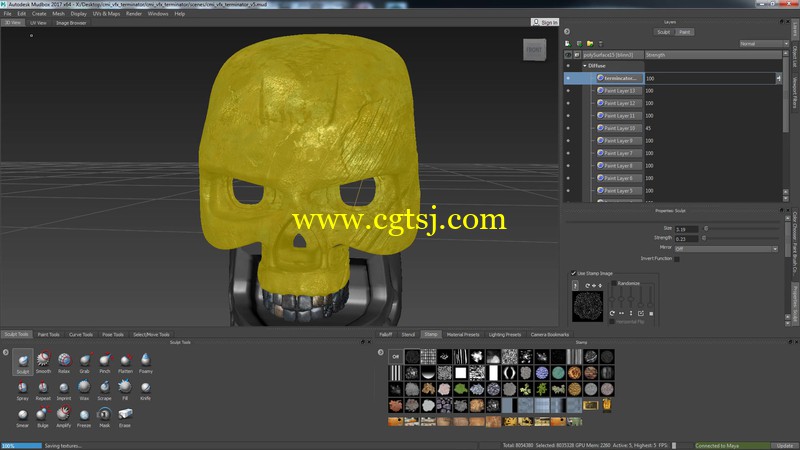
Task: Click the Size value input field
Action: click(x=686, y=229)
